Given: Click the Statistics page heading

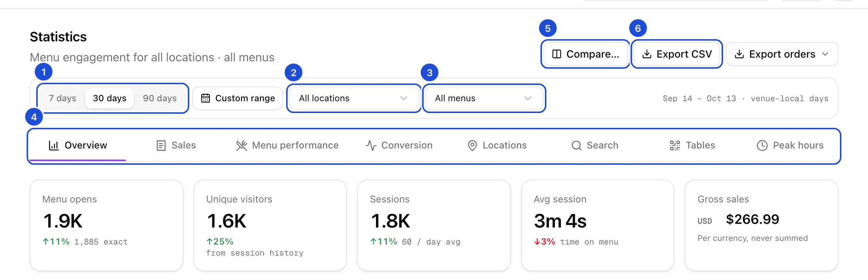Looking at the screenshot, I should click(58, 37).
